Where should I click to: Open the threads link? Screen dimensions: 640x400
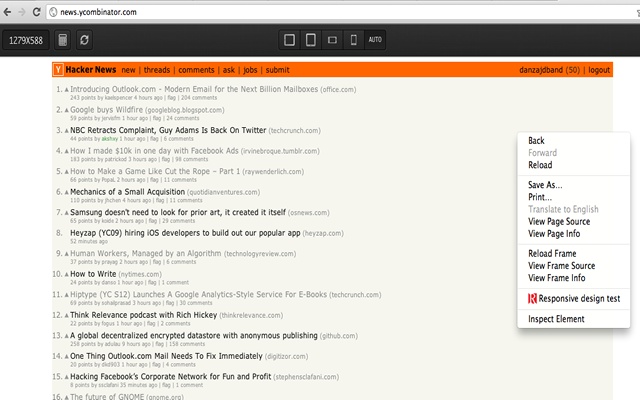pyautogui.click(x=157, y=70)
